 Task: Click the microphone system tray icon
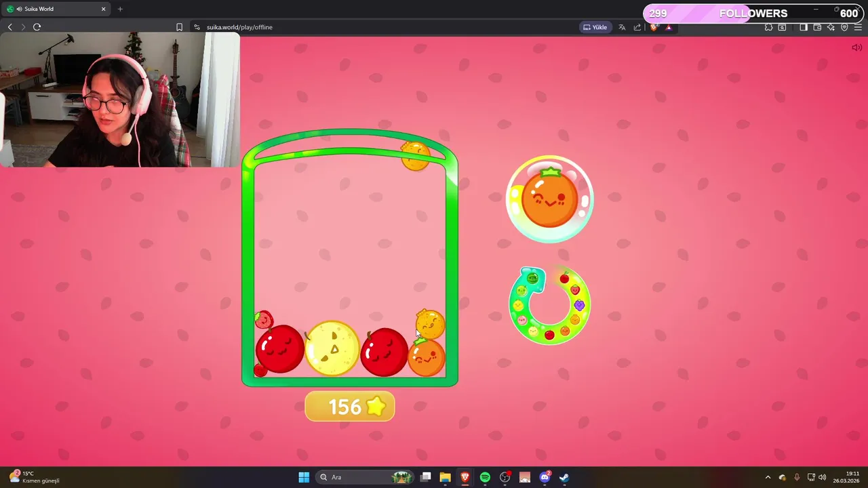point(797,477)
